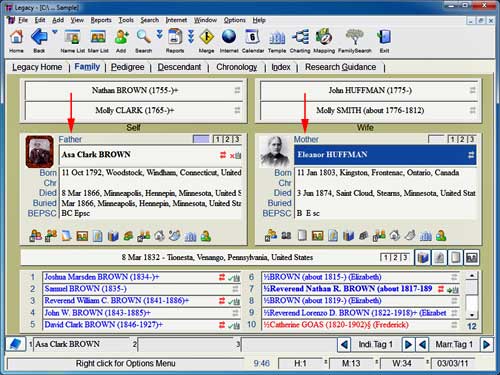Click the Merge toolbar icon

click(206, 37)
